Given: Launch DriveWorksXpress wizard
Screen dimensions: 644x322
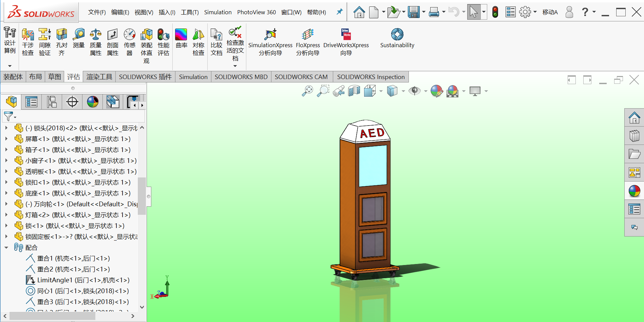Looking at the screenshot, I should [x=346, y=42].
